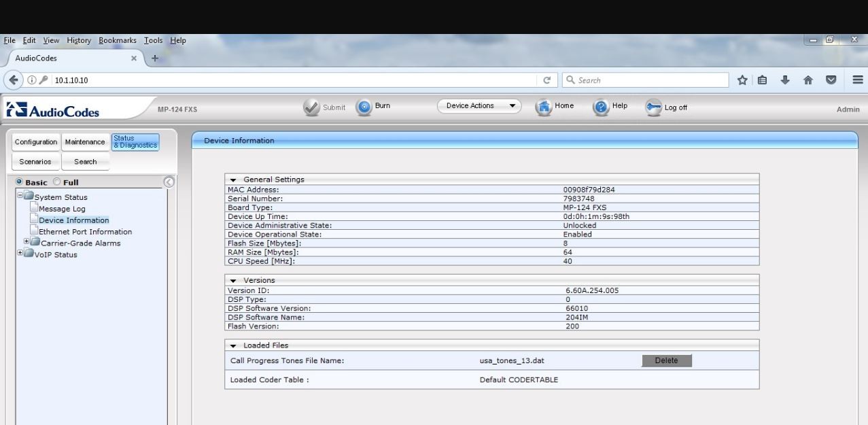Viewport: 868px width, 425px height.
Task: Open the History menu
Action: click(79, 41)
